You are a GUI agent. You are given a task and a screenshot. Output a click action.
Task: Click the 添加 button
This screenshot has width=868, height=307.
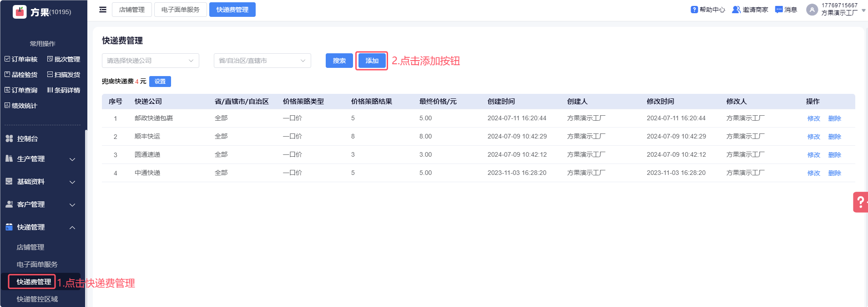pos(372,61)
